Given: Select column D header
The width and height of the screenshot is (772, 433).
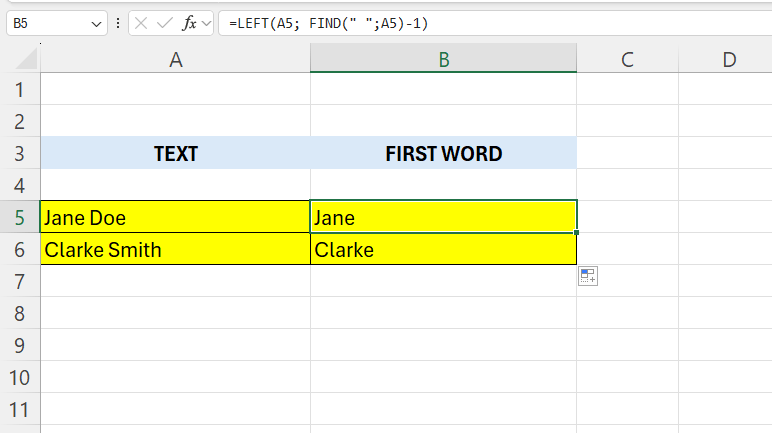Looking at the screenshot, I should tap(729, 60).
